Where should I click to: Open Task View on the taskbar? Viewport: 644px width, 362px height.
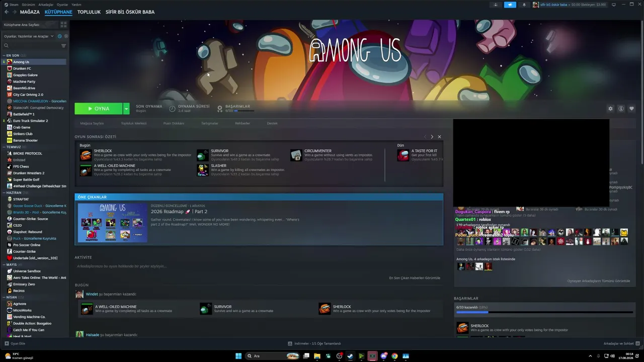306,356
